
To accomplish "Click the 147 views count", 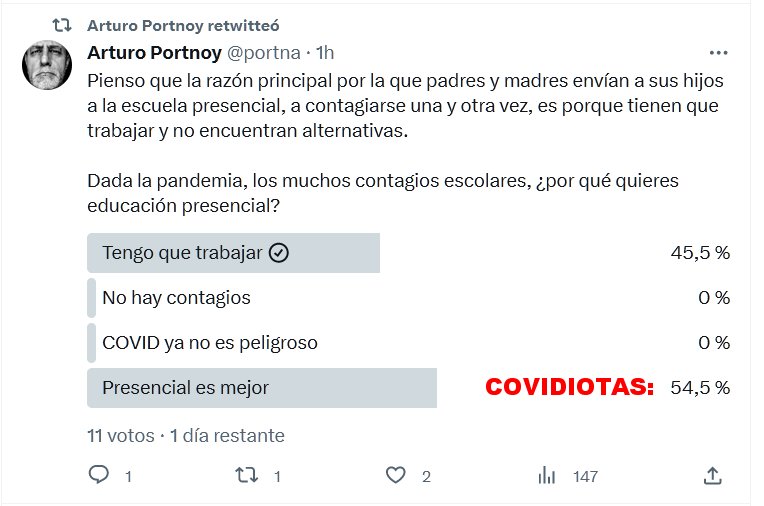I will coord(584,476).
